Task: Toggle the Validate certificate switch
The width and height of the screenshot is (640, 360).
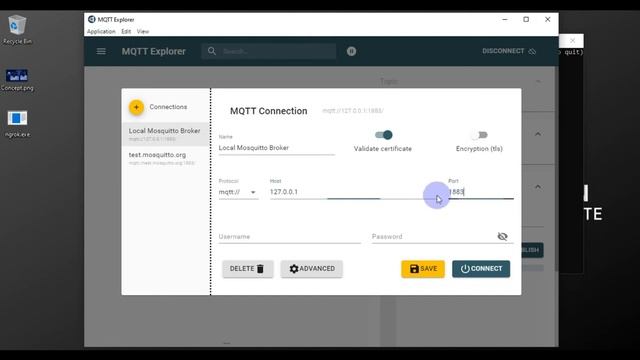Action: pos(384,135)
